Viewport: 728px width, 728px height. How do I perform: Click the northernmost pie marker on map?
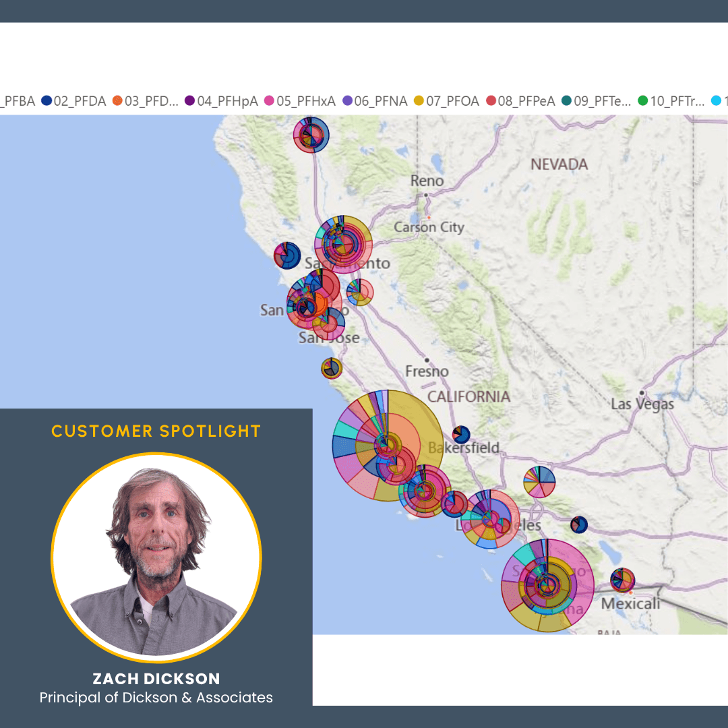[x=311, y=135]
